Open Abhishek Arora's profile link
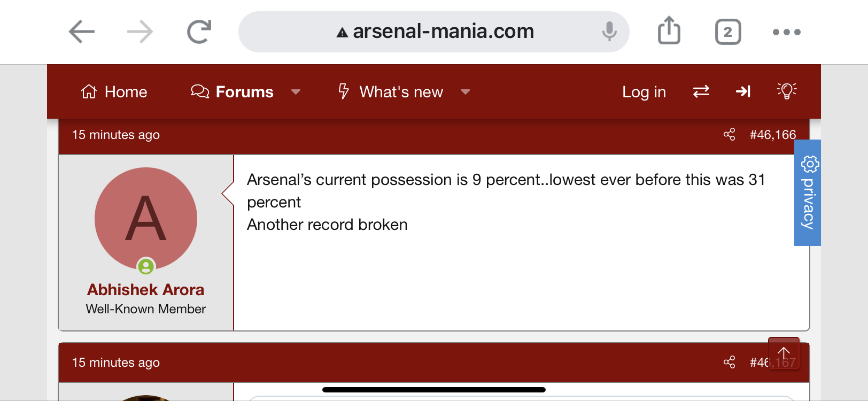This screenshot has width=868, height=401. (146, 290)
